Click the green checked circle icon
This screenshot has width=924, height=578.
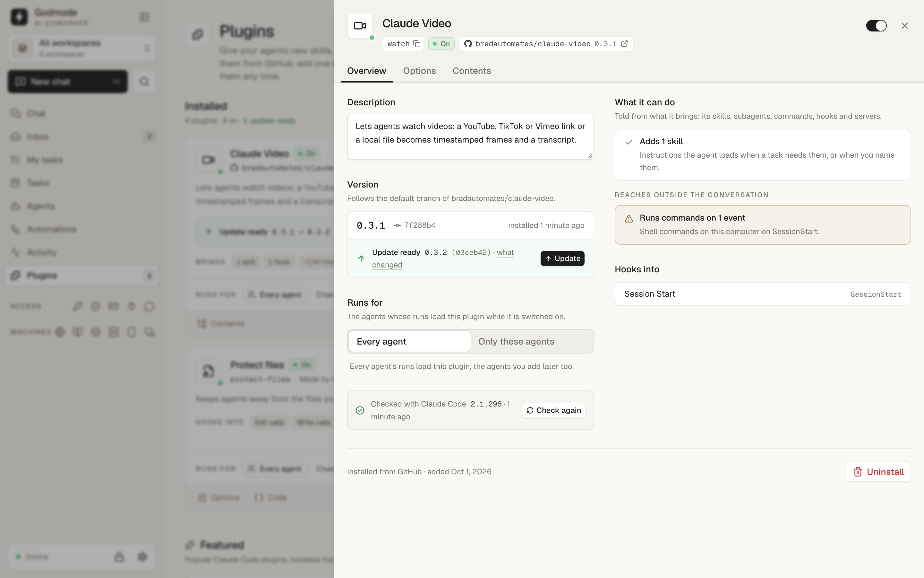tap(360, 410)
